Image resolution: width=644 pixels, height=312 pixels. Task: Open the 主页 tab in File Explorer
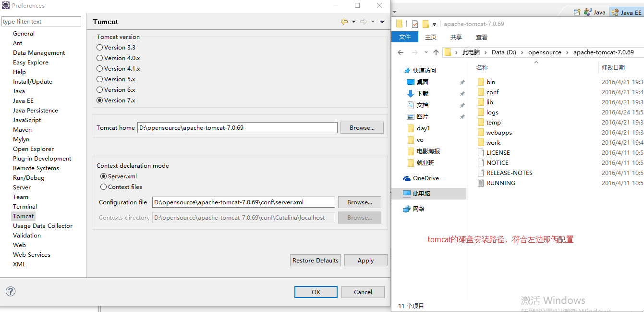coord(431,37)
